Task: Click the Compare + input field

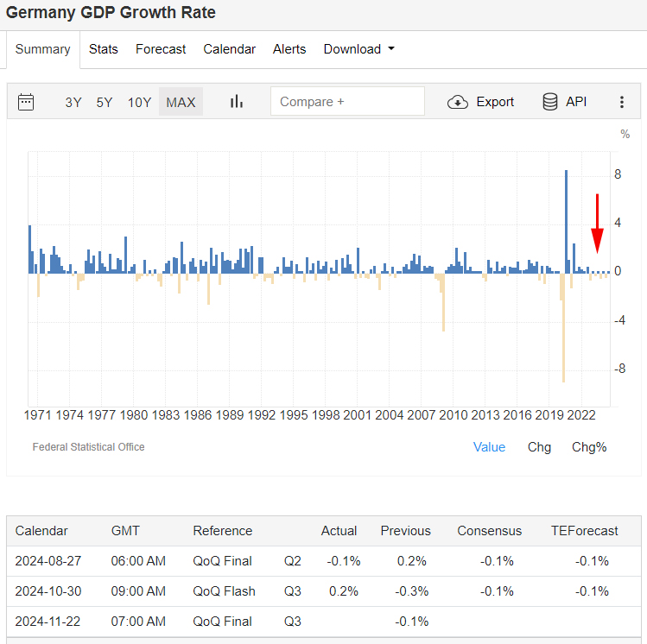Action: pyautogui.click(x=347, y=101)
